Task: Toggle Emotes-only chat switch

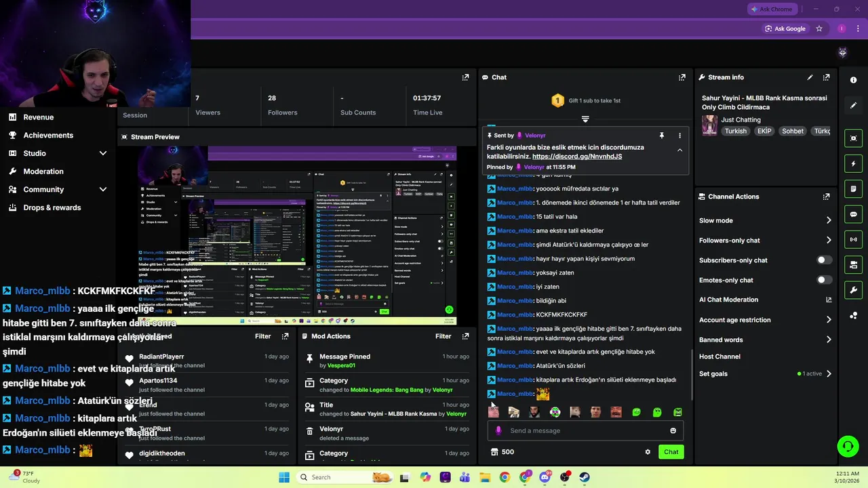Action: click(824, 280)
